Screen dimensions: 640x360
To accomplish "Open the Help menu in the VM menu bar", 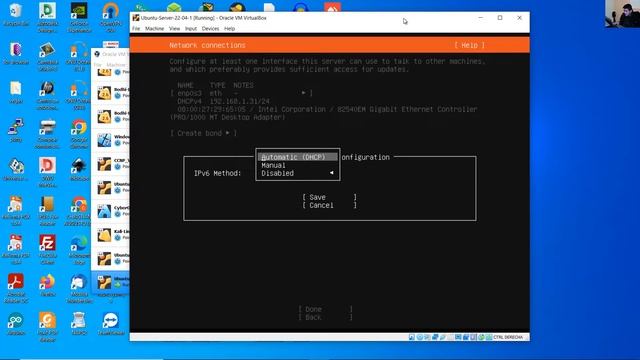I will pyautogui.click(x=229, y=29).
